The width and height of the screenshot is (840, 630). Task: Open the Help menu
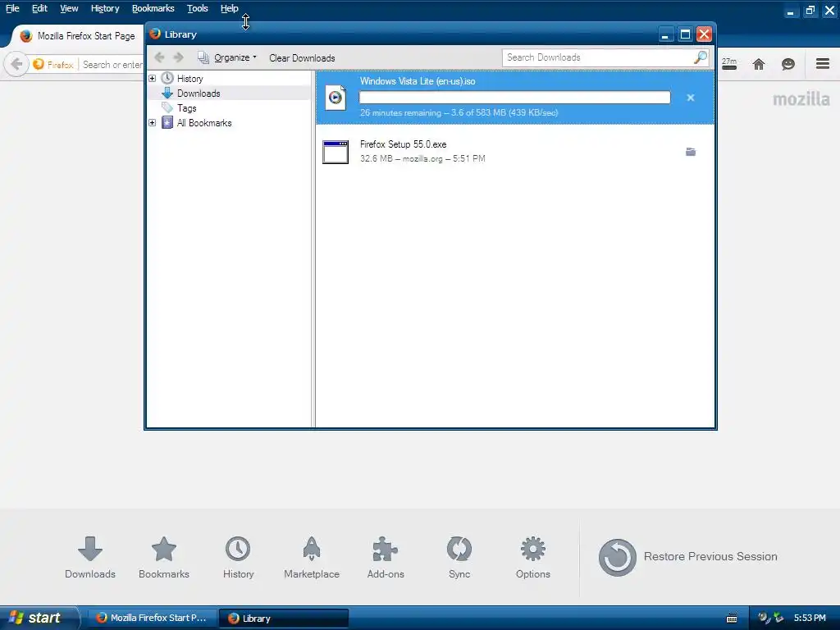point(230,8)
